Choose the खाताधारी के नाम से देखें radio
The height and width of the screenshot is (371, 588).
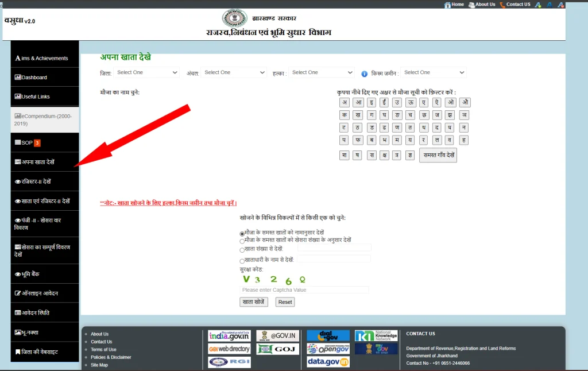(242, 261)
